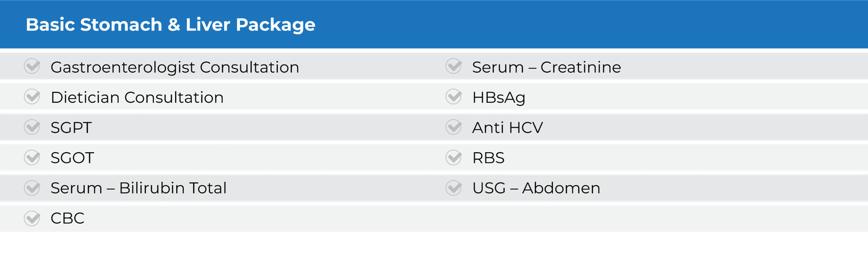Click the CBC test label

(x=67, y=218)
